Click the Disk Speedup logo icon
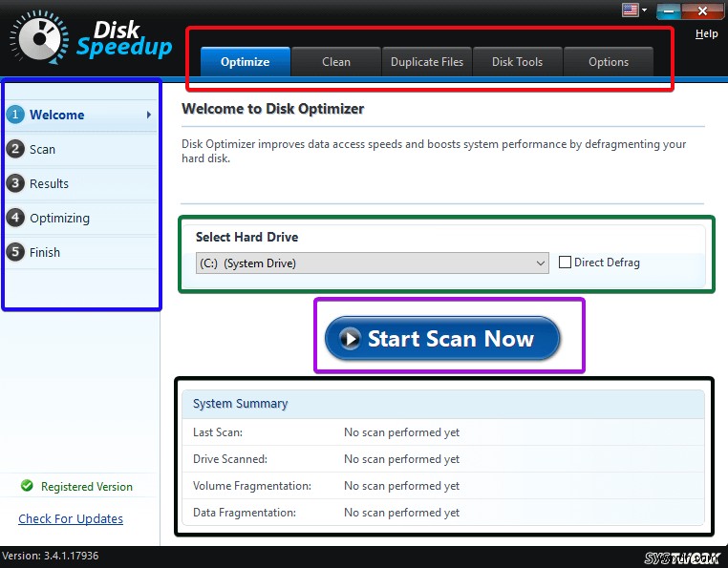The width and height of the screenshot is (728, 568). point(39,37)
